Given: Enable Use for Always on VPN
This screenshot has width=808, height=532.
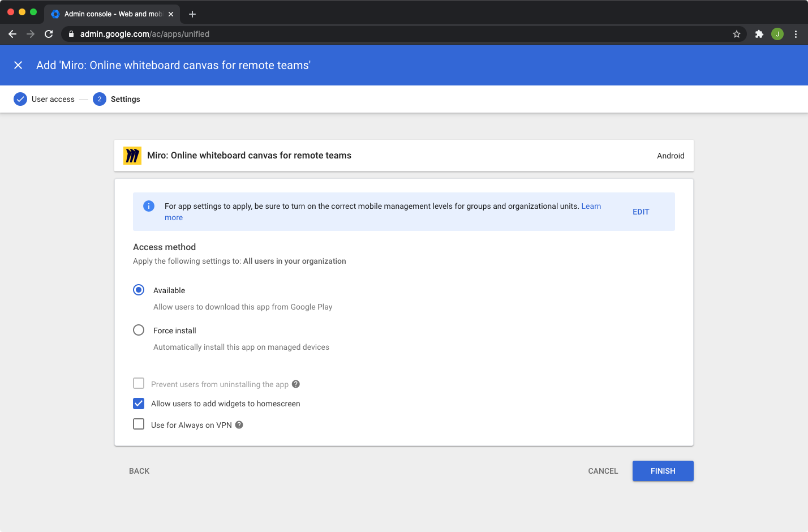Looking at the screenshot, I should pyautogui.click(x=139, y=424).
